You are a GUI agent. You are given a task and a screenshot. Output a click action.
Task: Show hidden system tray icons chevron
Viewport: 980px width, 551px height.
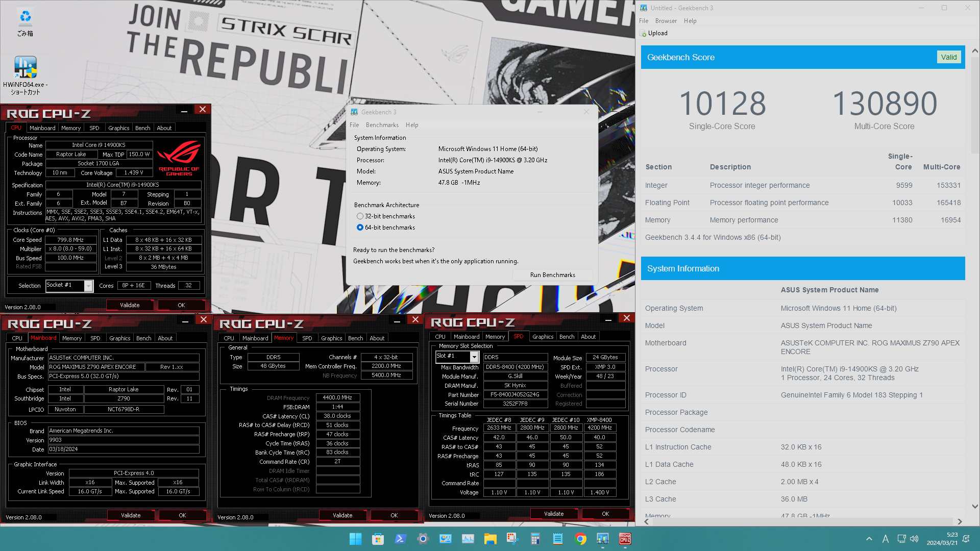[869, 539]
